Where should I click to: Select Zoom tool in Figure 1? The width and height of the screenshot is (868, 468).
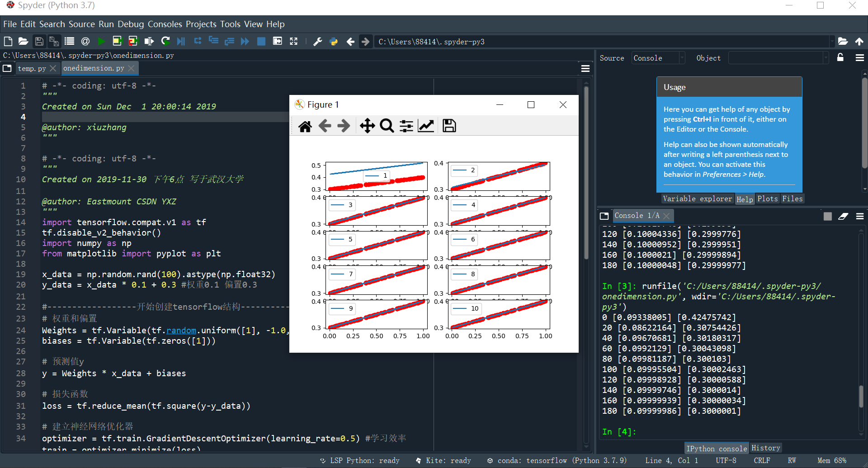[387, 126]
